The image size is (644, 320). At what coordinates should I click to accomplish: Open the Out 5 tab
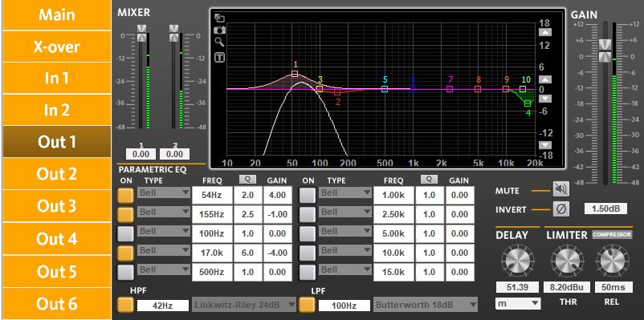click(x=57, y=271)
